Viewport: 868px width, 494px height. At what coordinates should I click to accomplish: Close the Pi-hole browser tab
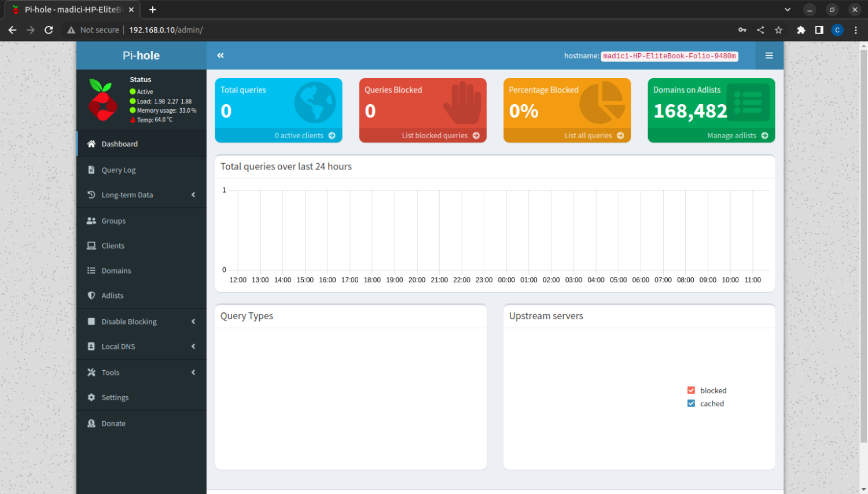(131, 10)
